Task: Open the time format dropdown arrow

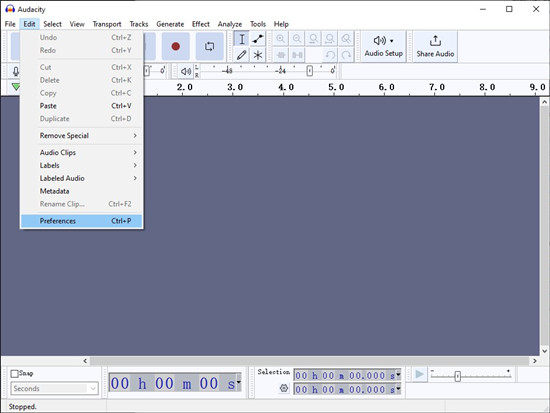Action: (239, 382)
